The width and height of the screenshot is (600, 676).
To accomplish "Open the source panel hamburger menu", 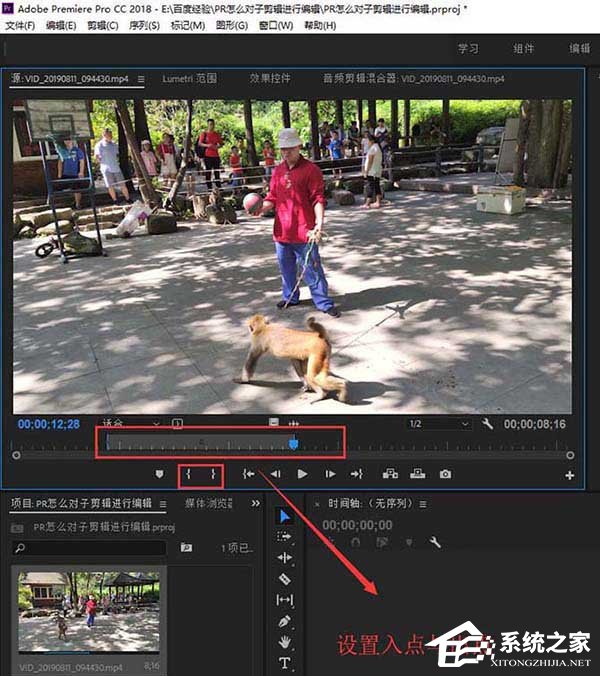I will [141, 79].
